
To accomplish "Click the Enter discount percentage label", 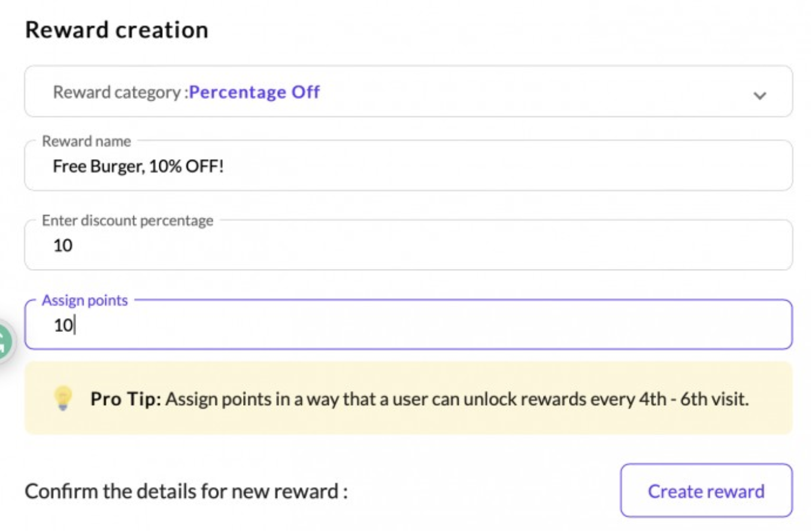I will pyautogui.click(x=127, y=220).
